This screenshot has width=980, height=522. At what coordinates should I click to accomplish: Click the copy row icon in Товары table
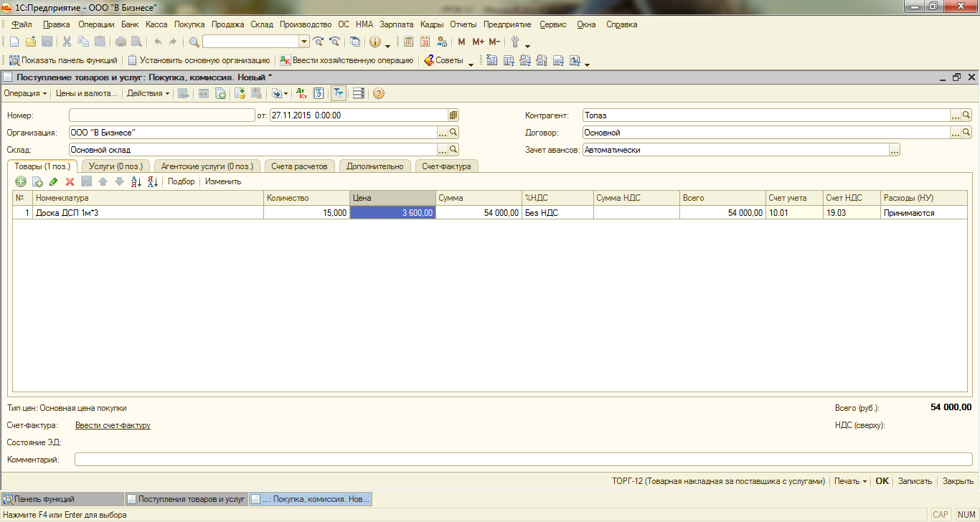37,182
